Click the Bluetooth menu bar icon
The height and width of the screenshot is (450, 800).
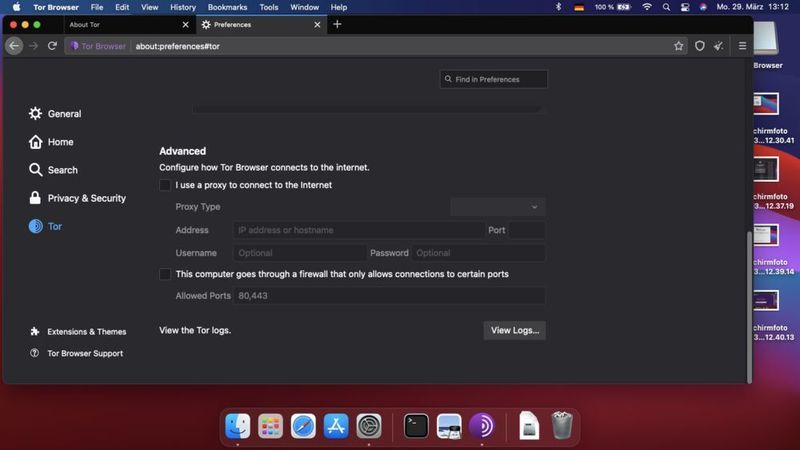[558, 7]
